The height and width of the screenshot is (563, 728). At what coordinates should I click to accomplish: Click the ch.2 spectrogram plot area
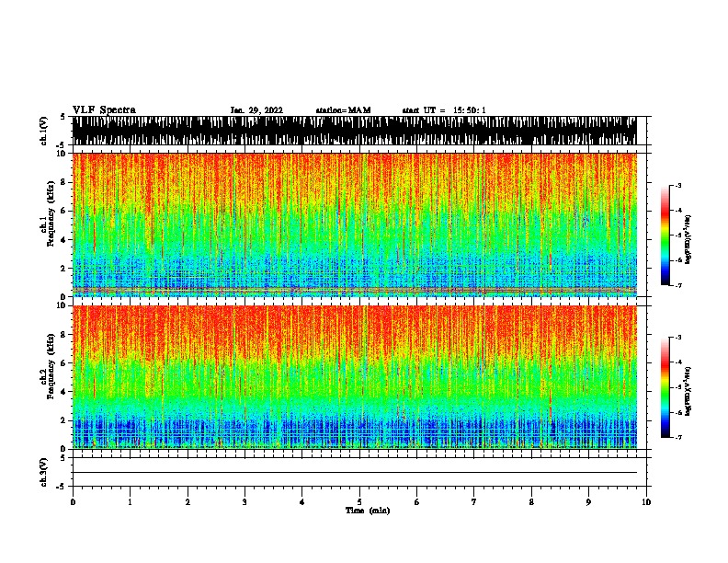[355, 377]
